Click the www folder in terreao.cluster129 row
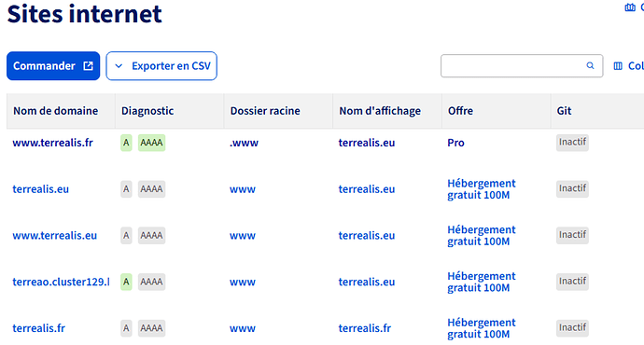 tap(243, 282)
